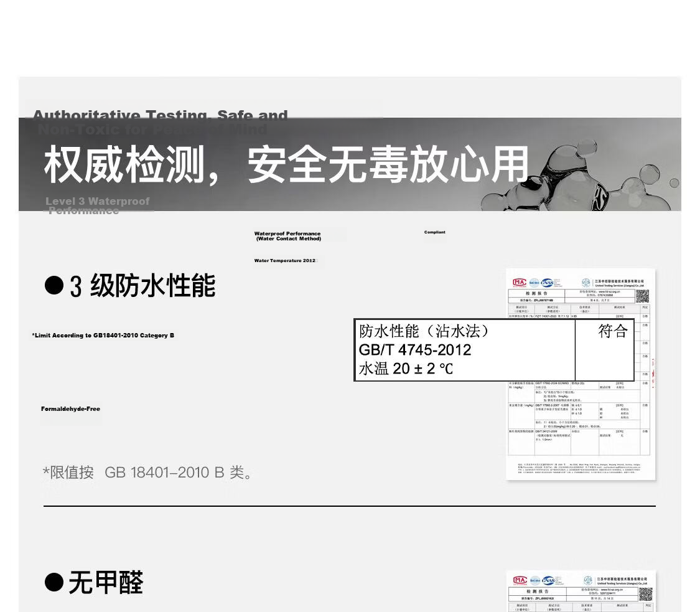Click the QR code on the first test report

642,296
